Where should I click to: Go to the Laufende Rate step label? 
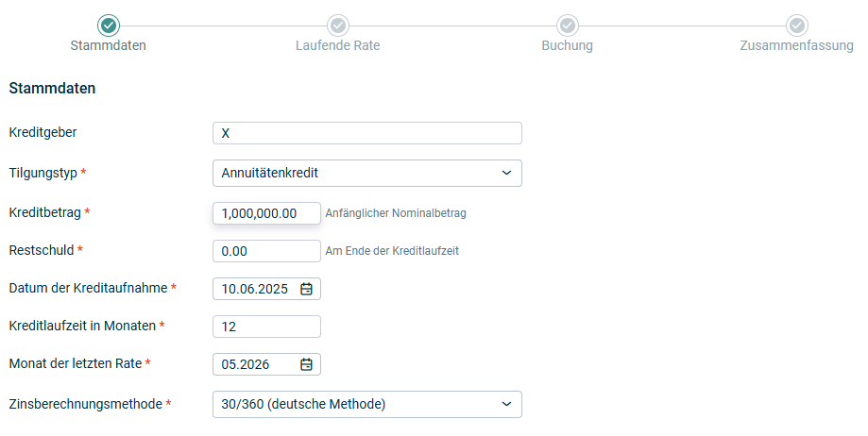(x=338, y=45)
